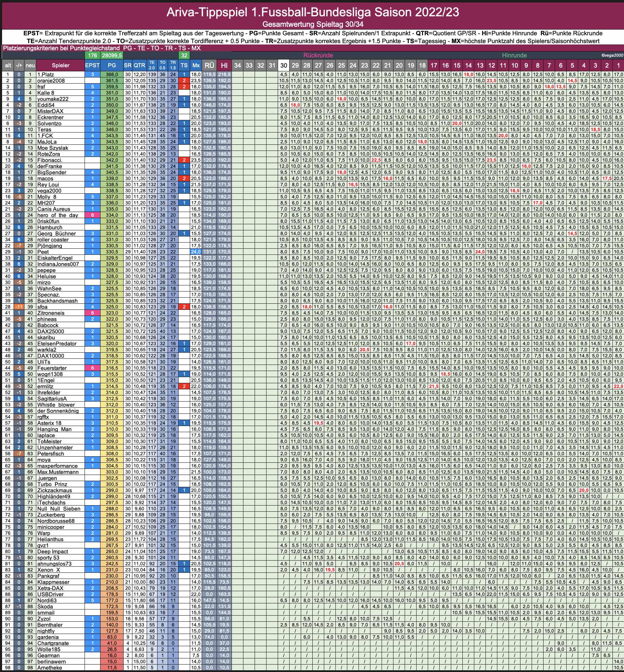Click the 'Hinrunde' section label

click(514, 55)
